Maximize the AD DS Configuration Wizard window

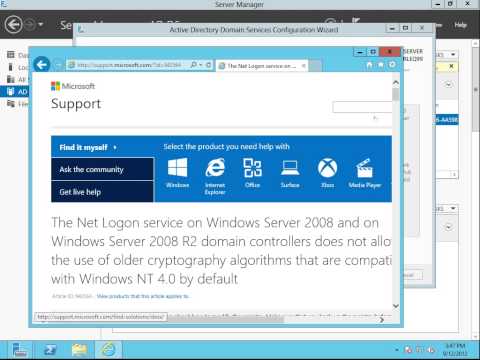405,28
